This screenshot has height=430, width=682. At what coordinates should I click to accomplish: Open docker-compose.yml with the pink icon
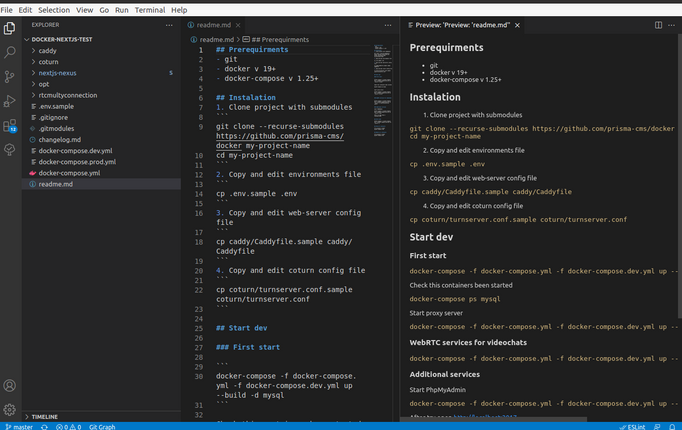point(101,173)
